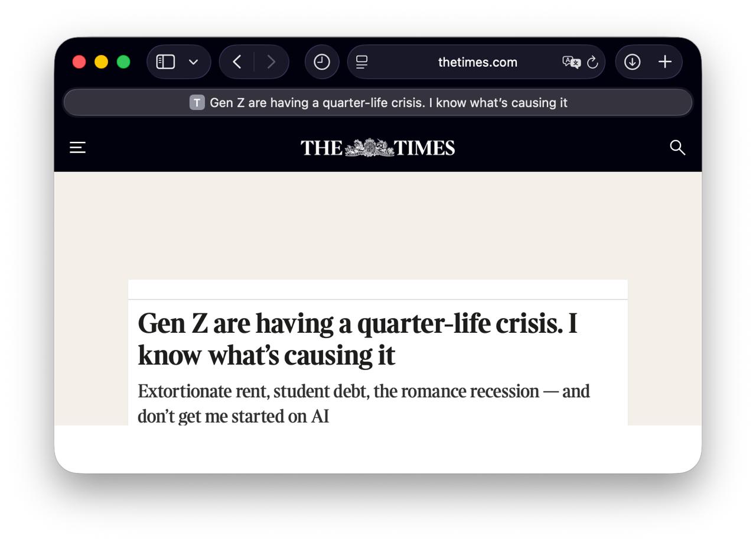Toggle the Safari sidebar button
Viewport: 756px width, 545px height.
tap(165, 62)
